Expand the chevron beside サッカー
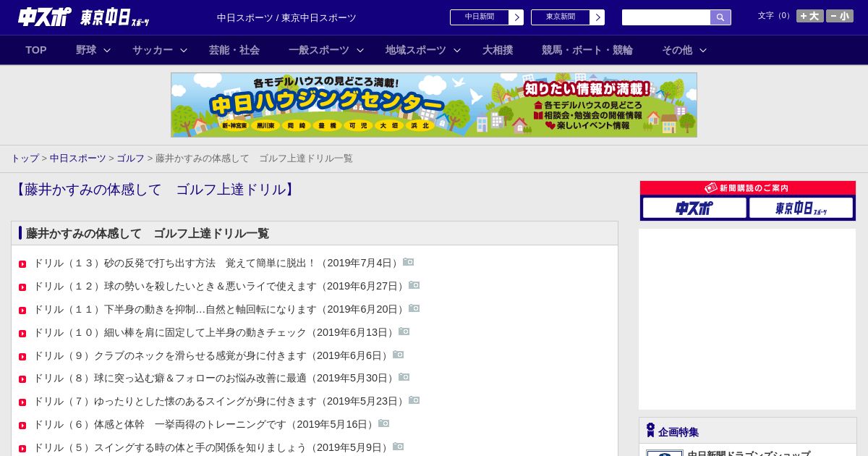This screenshot has height=456, width=868. pyautogui.click(x=184, y=51)
